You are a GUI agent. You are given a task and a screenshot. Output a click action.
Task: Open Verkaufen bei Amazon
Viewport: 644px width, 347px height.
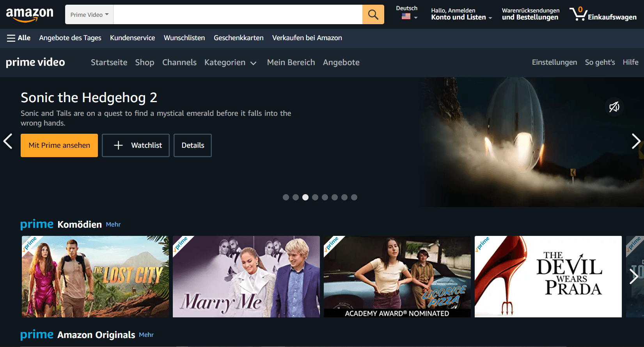307,38
